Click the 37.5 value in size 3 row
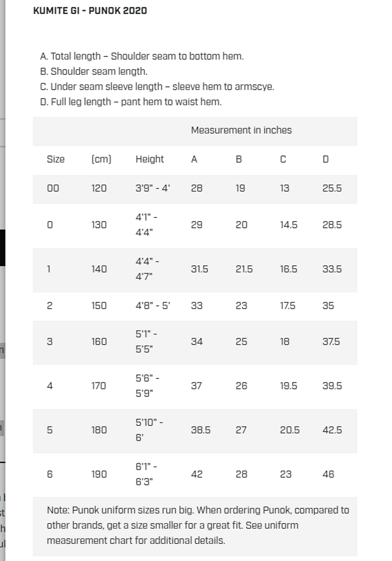 pyautogui.click(x=331, y=342)
